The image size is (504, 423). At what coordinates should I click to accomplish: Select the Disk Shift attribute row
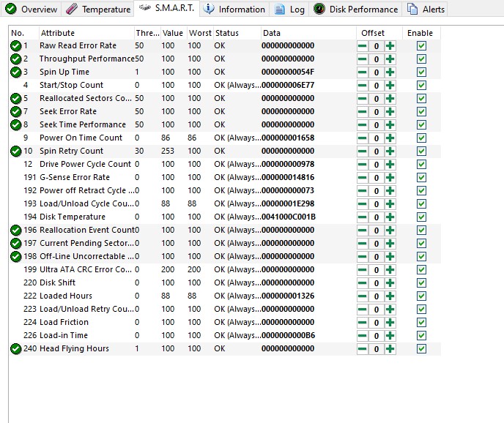click(225, 283)
